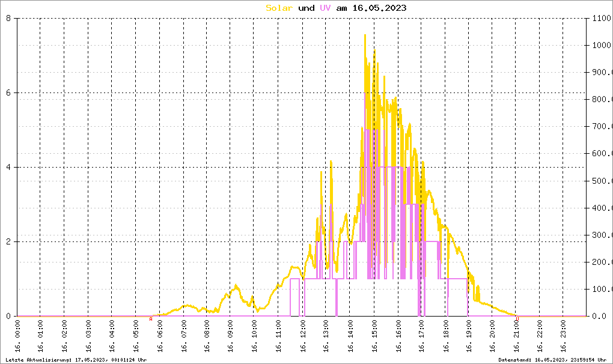Click left axis label 4
This screenshot has height=364, width=613.
[8, 167]
